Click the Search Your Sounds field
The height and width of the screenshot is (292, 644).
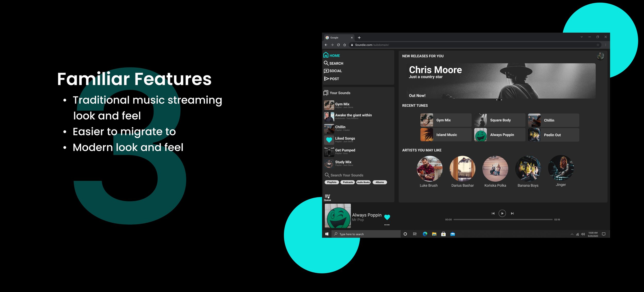click(347, 175)
